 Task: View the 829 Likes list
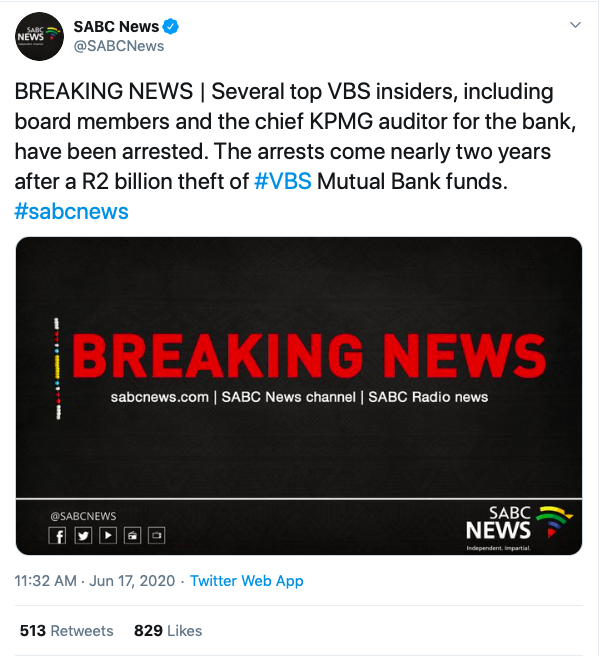(x=168, y=630)
